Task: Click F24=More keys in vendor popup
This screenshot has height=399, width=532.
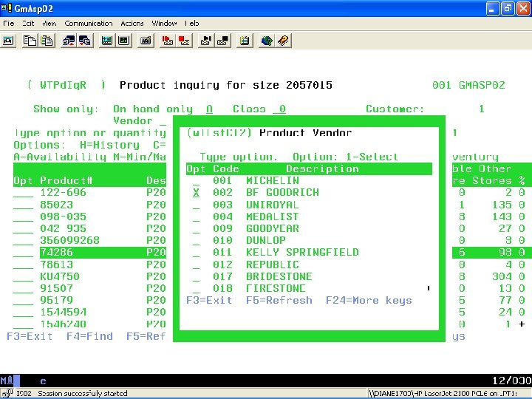Action: coord(369,300)
